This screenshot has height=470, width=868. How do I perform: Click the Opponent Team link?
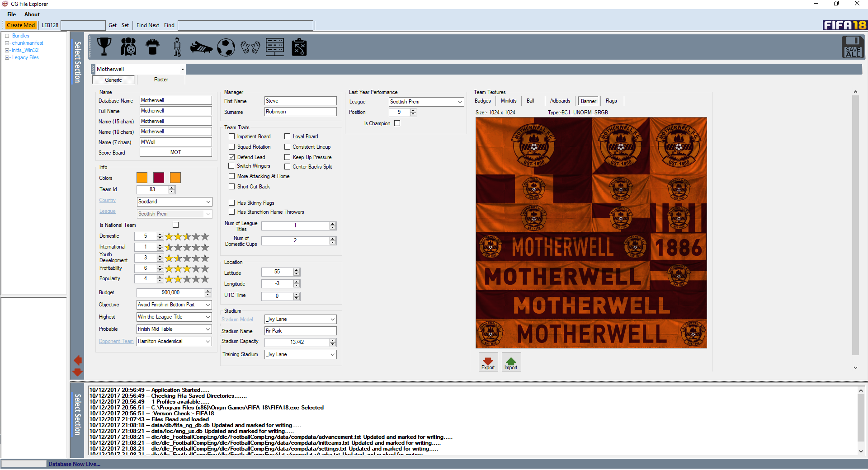pos(116,341)
